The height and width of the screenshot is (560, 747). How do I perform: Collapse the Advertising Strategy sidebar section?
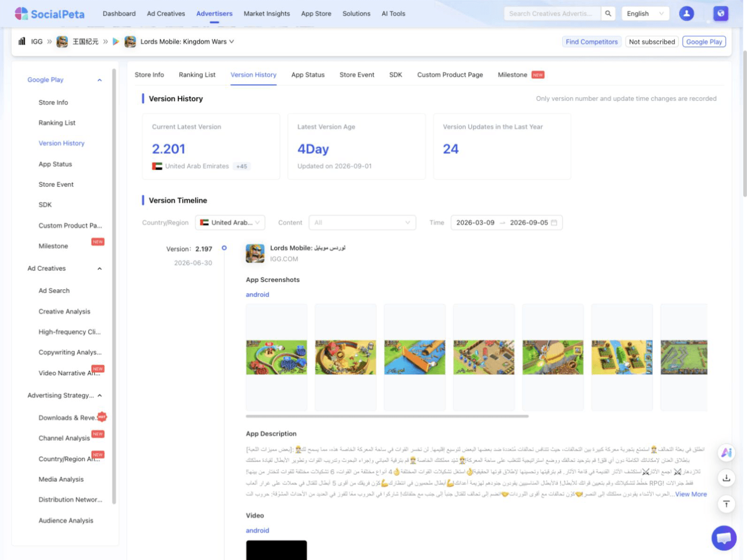pyautogui.click(x=99, y=396)
